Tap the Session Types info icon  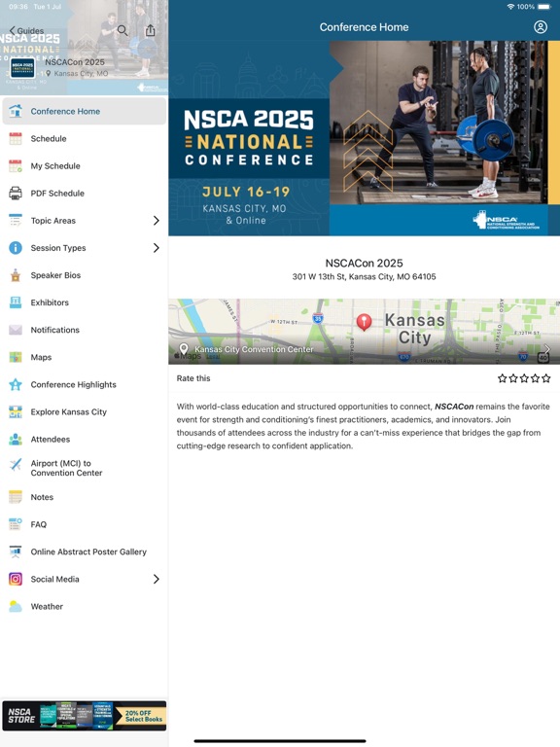(x=16, y=248)
